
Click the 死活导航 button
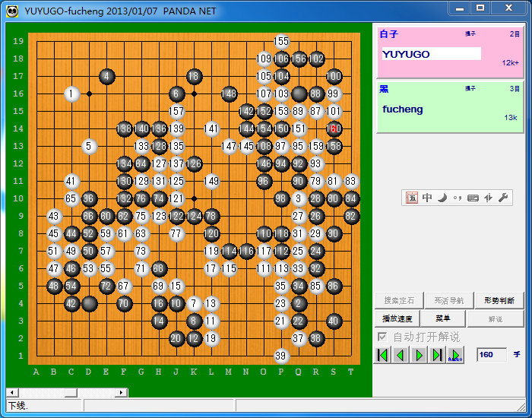tap(449, 301)
